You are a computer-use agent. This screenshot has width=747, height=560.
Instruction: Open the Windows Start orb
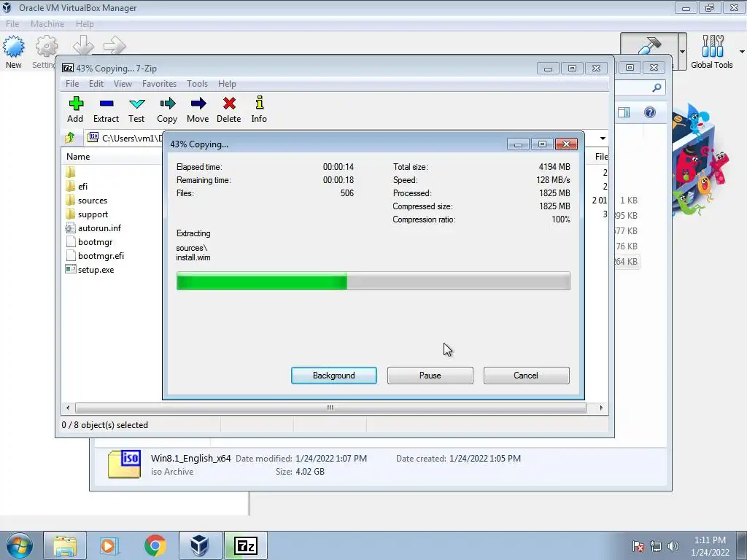19,545
